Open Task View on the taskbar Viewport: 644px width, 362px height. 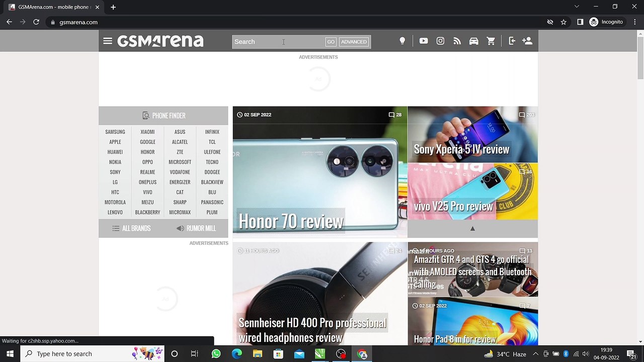tap(195, 354)
